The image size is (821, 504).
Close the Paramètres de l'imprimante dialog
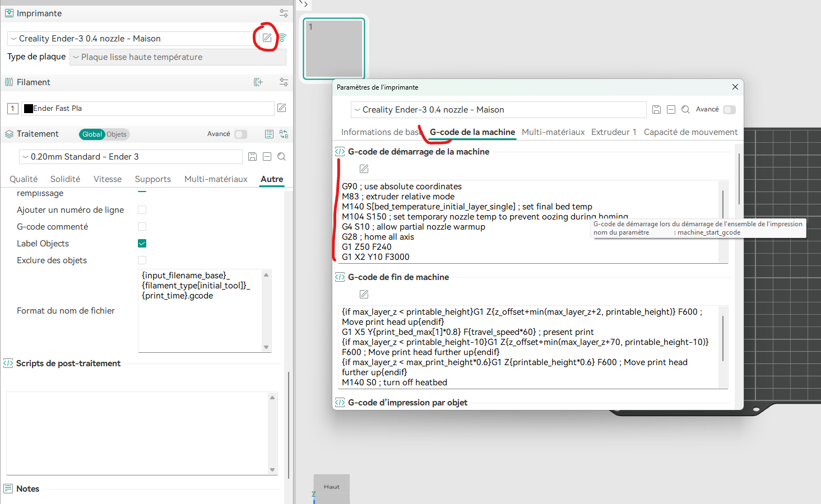(x=735, y=87)
